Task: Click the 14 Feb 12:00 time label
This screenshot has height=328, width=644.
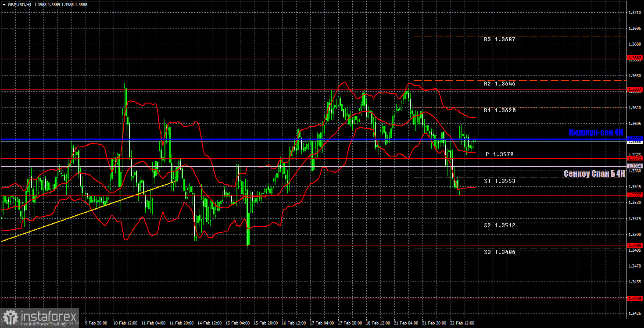Action: coord(210,323)
